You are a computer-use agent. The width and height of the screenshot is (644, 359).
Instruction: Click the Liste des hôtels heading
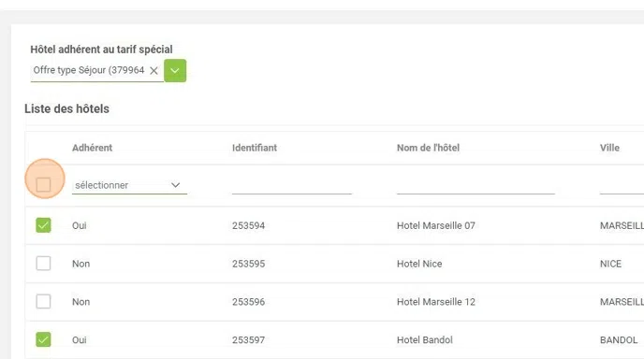(x=67, y=108)
